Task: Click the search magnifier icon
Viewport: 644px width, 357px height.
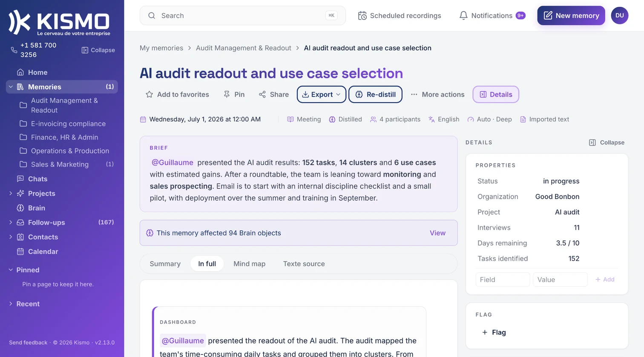Action: (x=152, y=16)
